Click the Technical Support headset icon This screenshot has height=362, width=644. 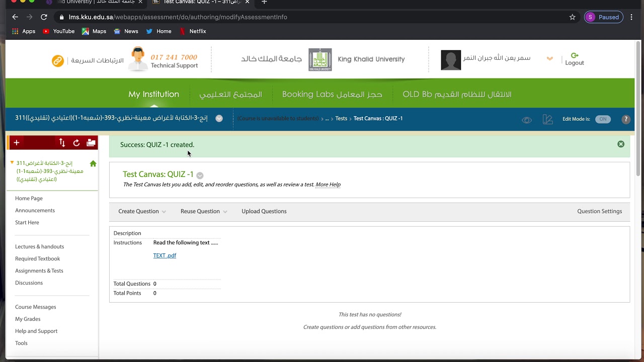click(x=137, y=59)
